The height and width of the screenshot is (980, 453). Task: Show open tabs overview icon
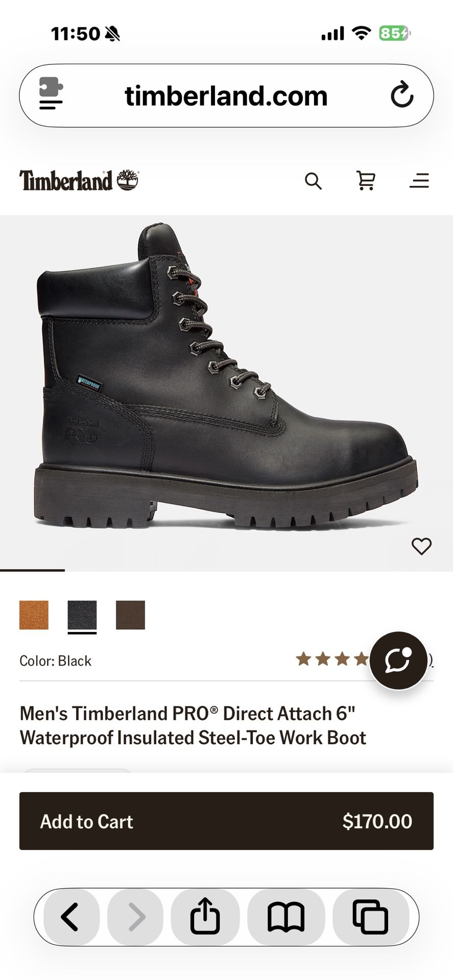371,917
